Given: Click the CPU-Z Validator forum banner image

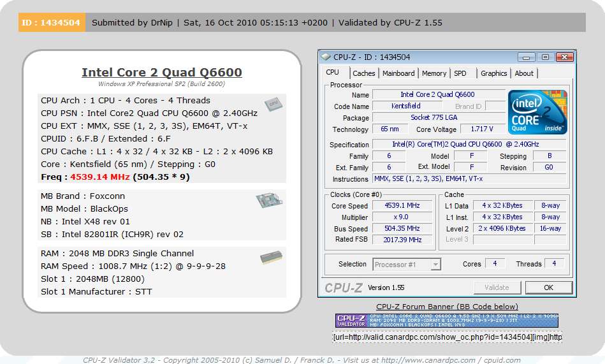Looking at the screenshot, I should pos(447,320).
